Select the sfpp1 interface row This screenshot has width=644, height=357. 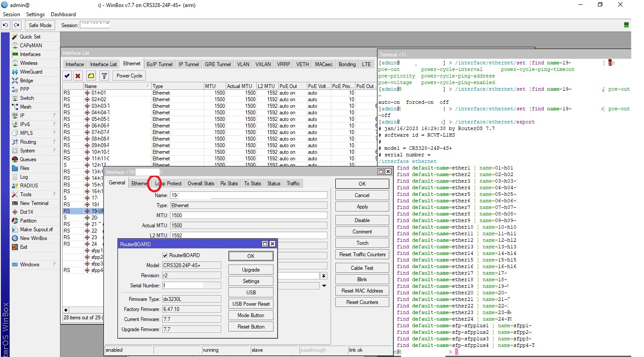83,251
